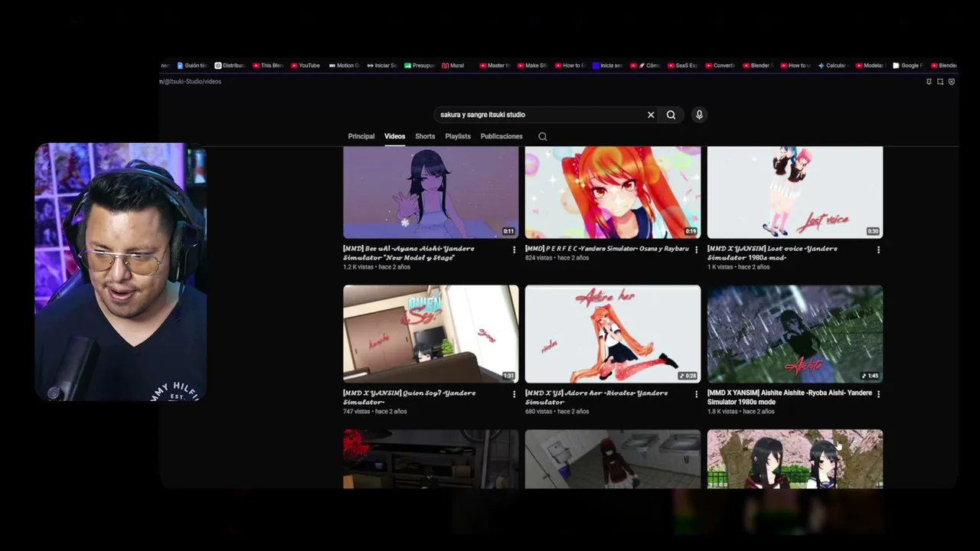Play the Lost voice video thumbnail
Image resolution: width=980 pixels, height=551 pixels.
(x=795, y=192)
